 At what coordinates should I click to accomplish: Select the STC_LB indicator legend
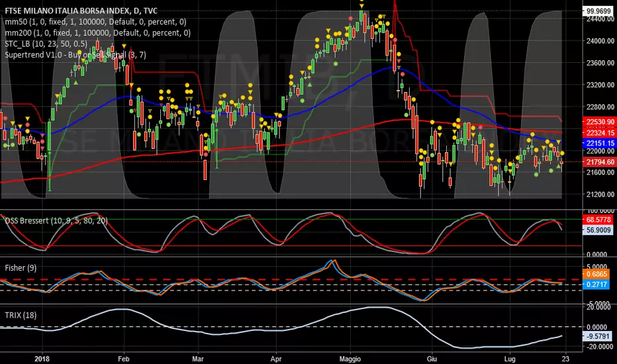pos(46,44)
